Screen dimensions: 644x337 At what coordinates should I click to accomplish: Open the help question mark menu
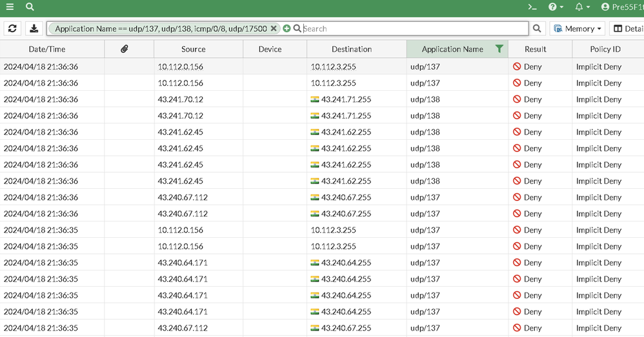[x=555, y=7]
